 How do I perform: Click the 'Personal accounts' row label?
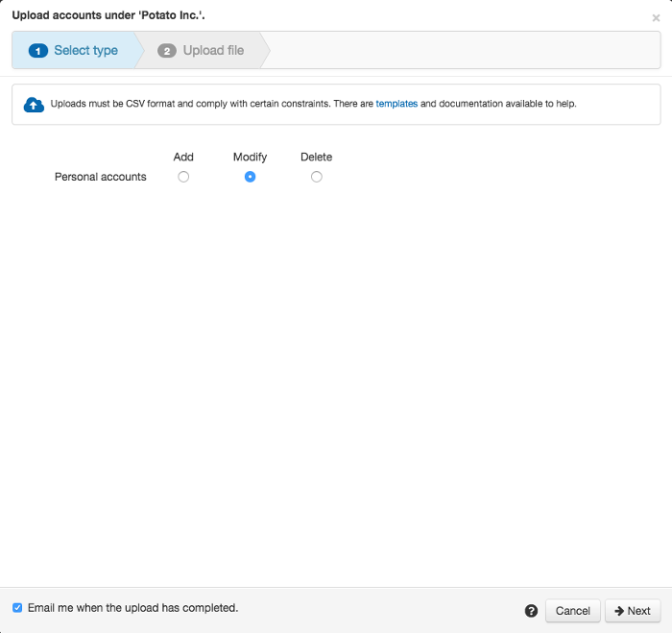click(100, 177)
